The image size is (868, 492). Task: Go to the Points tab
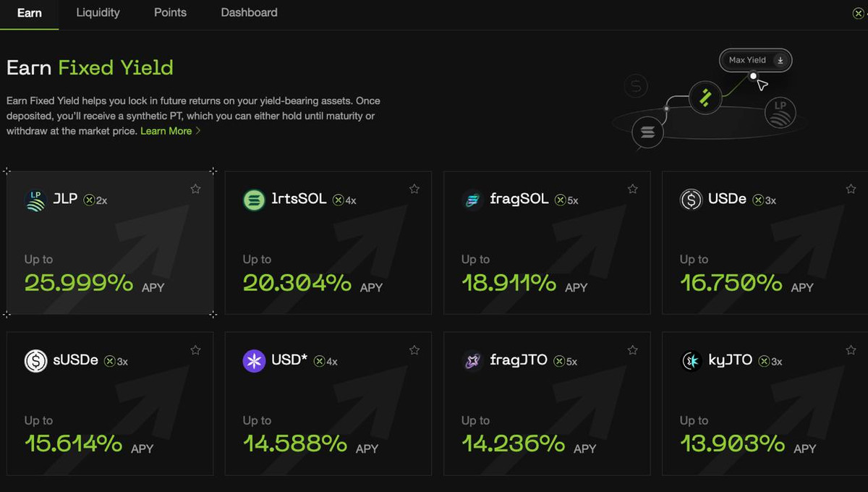[x=170, y=13]
